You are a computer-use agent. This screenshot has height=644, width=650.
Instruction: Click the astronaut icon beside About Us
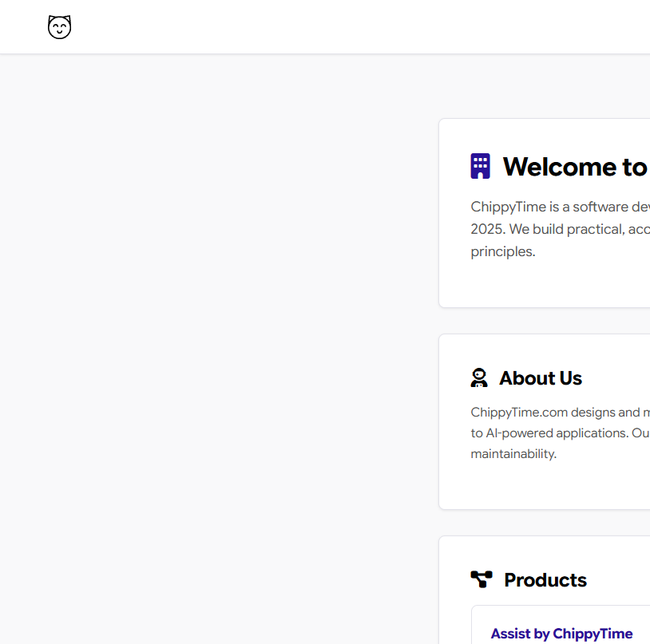[x=479, y=377]
